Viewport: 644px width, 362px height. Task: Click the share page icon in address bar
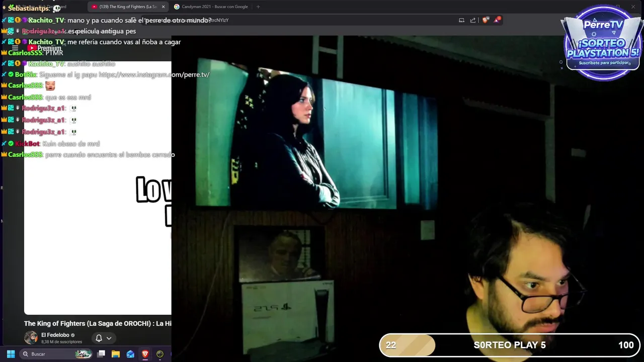[473, 20]
